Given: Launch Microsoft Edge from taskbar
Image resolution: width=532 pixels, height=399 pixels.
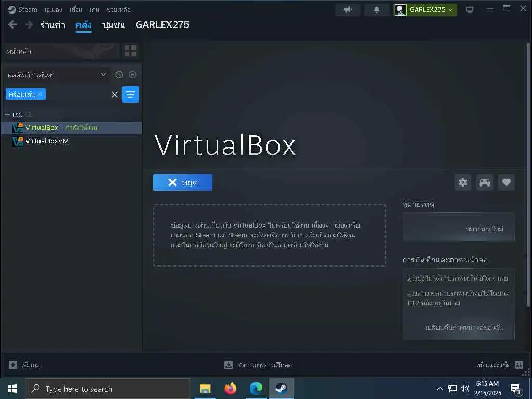Looking at the screenshot, I should [x=256, y=389].
